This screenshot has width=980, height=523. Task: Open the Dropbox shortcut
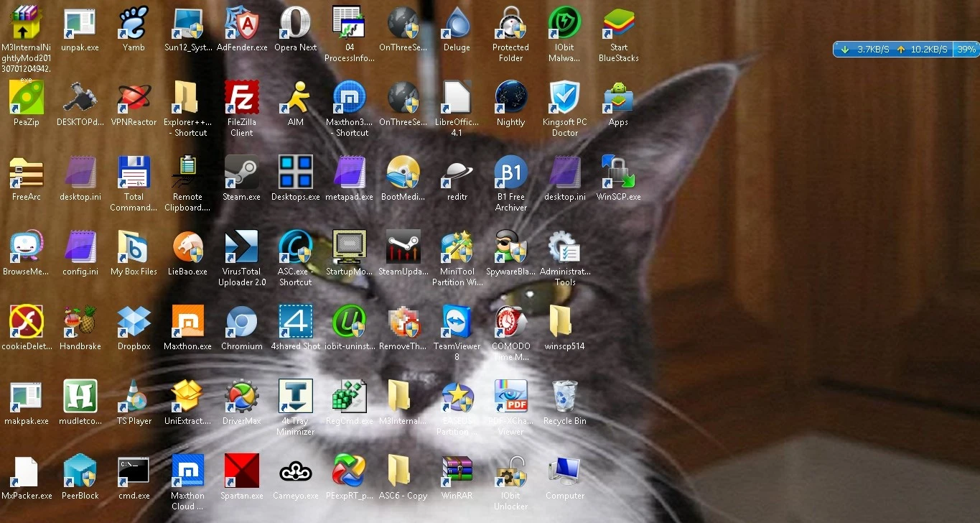(x=134, y=321)
